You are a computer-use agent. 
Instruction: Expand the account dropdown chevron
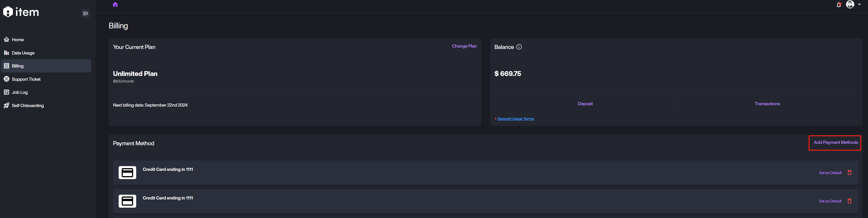pyautogui.click(x=859, y=5)
